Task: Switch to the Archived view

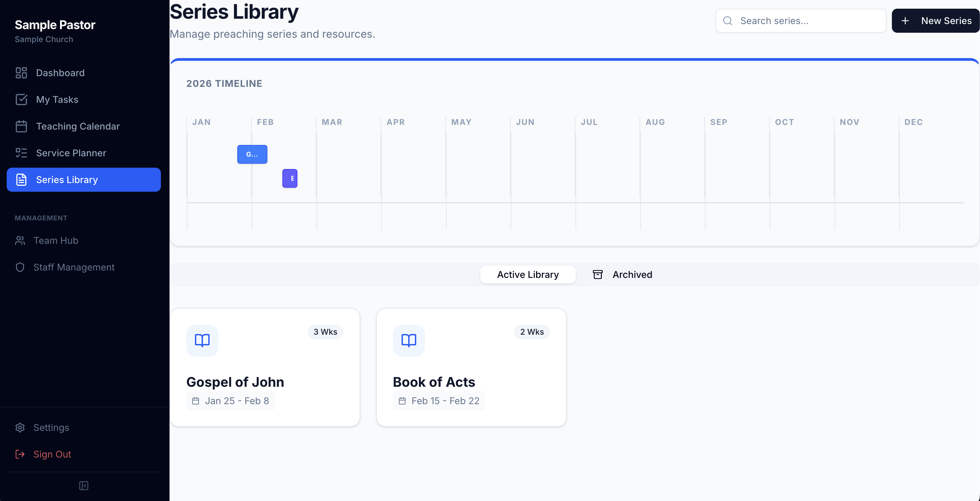Action: coord(632,274)
